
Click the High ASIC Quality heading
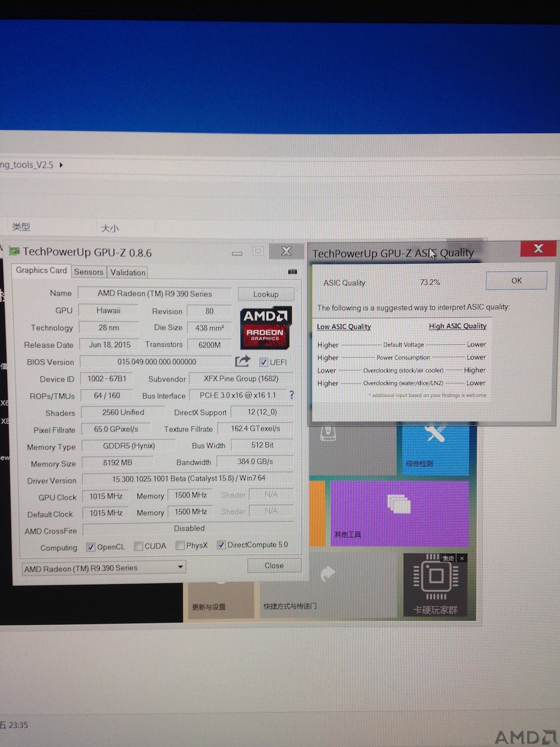click(458, 326)
